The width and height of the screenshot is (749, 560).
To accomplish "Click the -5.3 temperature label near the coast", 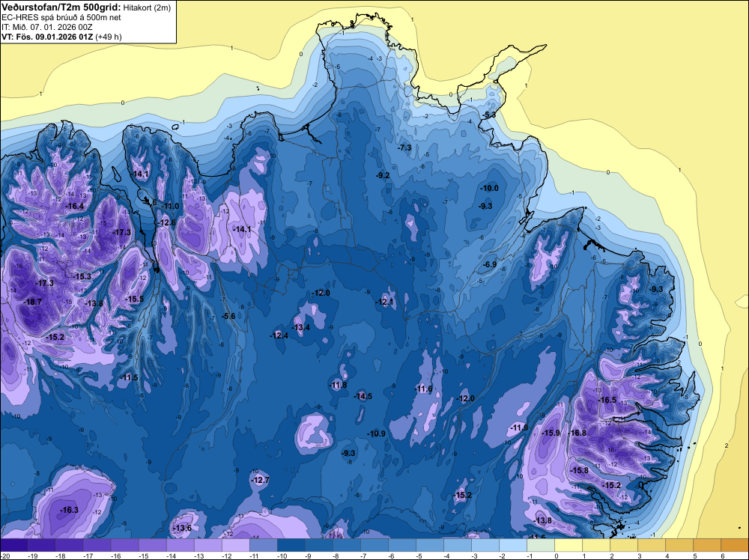I will click(x=489, y=115).
